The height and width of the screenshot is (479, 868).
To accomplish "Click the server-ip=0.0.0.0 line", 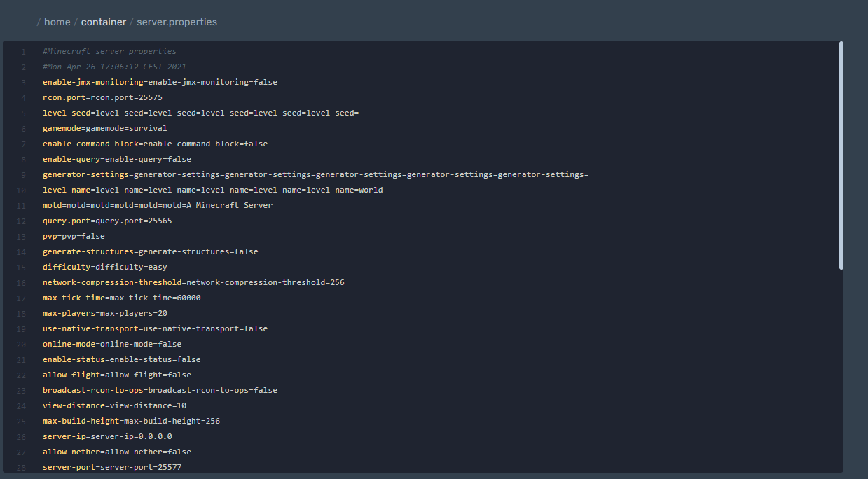I will 107,436.
